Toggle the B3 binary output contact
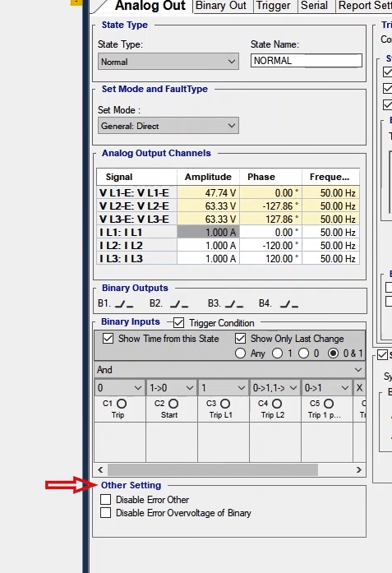 (234, 304)
